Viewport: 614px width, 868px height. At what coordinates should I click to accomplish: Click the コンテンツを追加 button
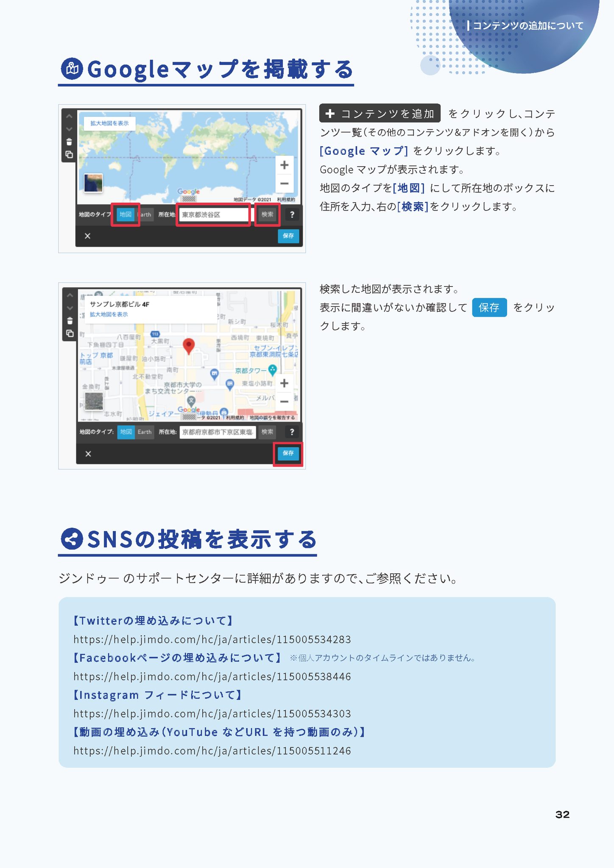point(380,114)
